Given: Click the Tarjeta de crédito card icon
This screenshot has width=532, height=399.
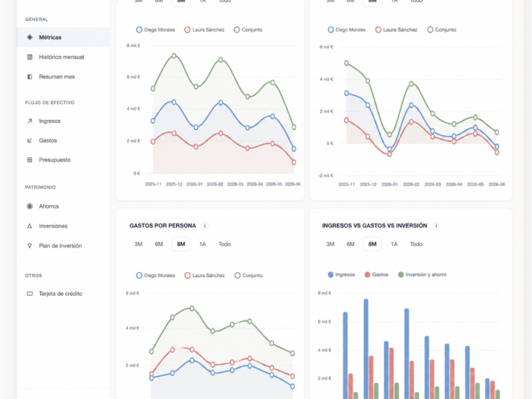Looking at the screenshot, I should click(30, 294).
